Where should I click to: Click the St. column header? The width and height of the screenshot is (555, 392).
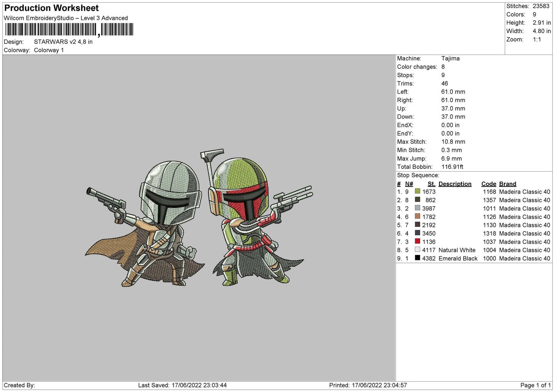click(x=431, y=184)
